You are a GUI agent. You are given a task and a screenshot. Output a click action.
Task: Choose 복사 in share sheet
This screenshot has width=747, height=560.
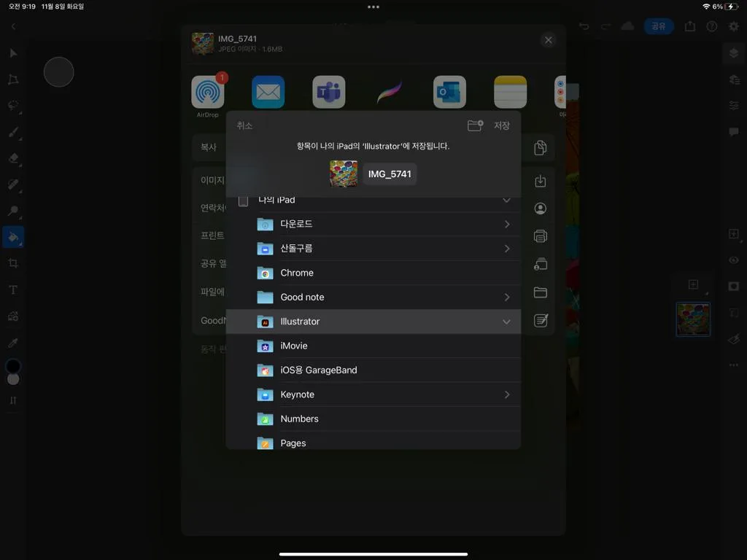(x=209, y=147)
